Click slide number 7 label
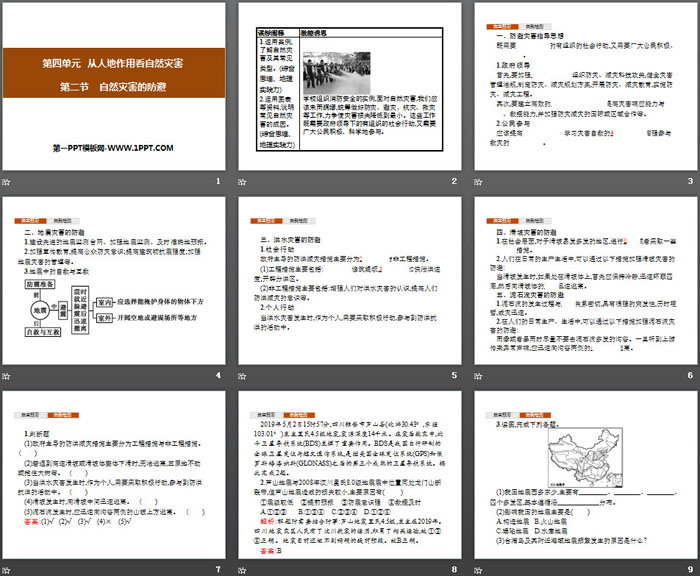 pos(218,569)
